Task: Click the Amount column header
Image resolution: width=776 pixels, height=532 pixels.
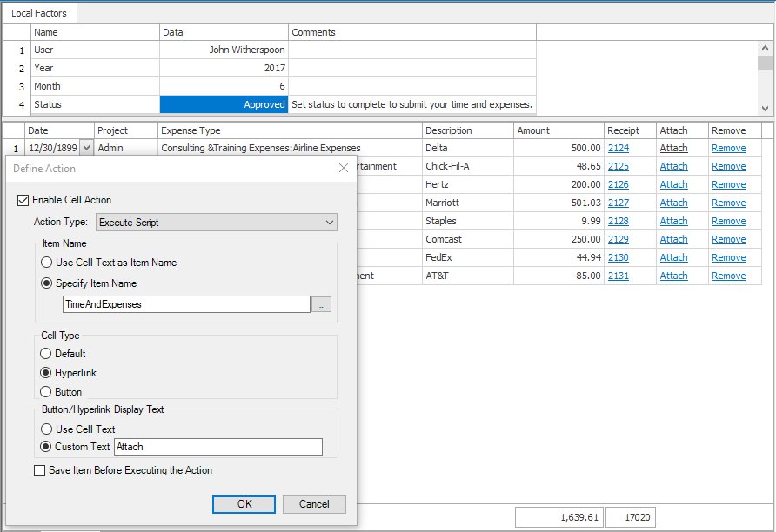Action: (x=559, y=130)
